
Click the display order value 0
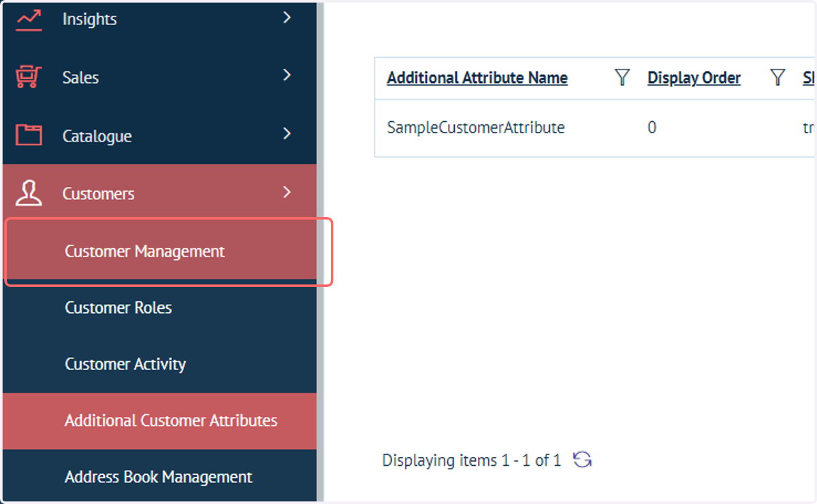[652, 127]
